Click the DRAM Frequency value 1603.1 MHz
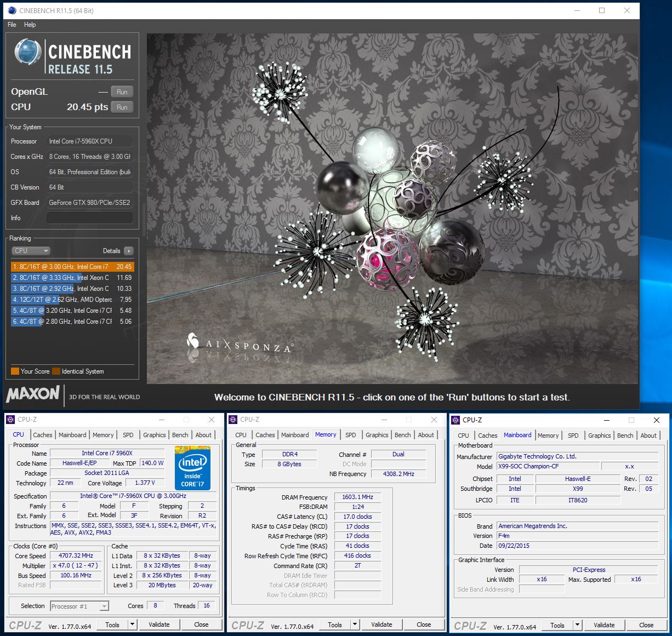Viewport: 672px width, 636px height. (357, 497)
